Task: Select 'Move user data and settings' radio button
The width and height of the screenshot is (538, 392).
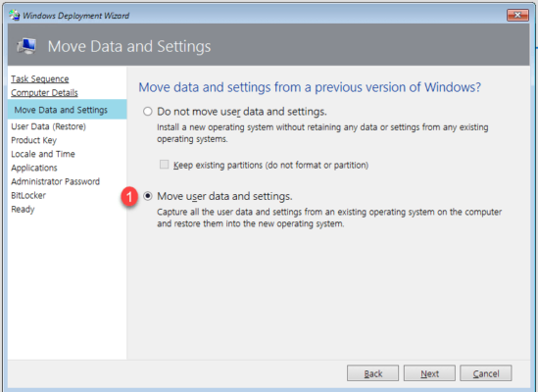Action: point(148,196)
